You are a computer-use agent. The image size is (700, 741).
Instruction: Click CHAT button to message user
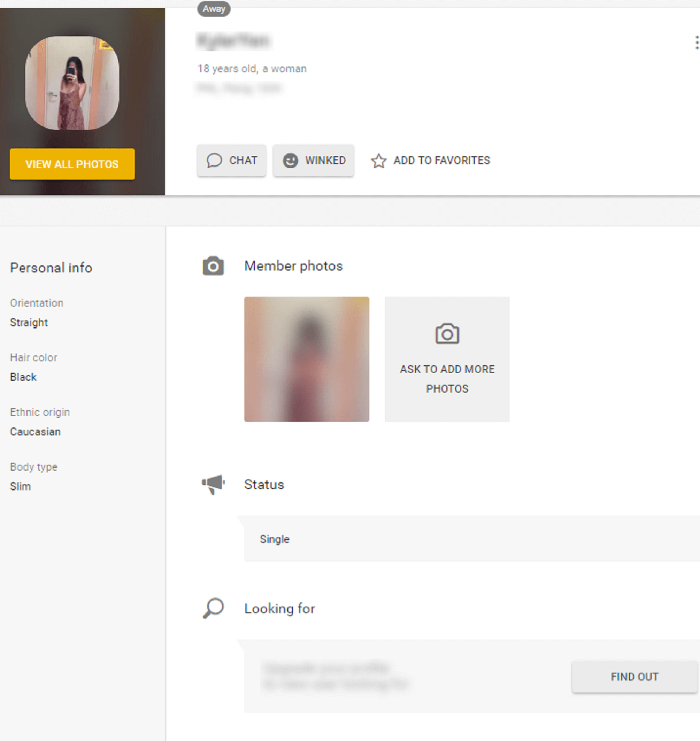pos(232,161)
